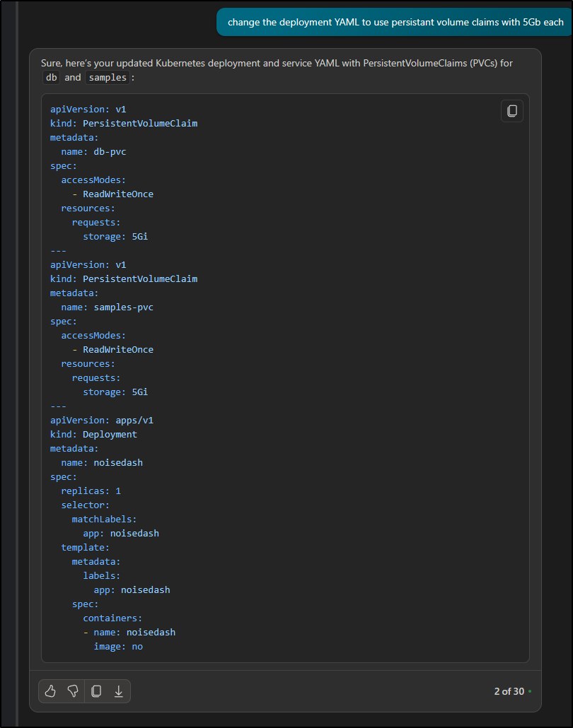Viewport: 573px width, 728px height.
Task: Click the 'selector:' line in the YAML
Action: click(85, 505)
